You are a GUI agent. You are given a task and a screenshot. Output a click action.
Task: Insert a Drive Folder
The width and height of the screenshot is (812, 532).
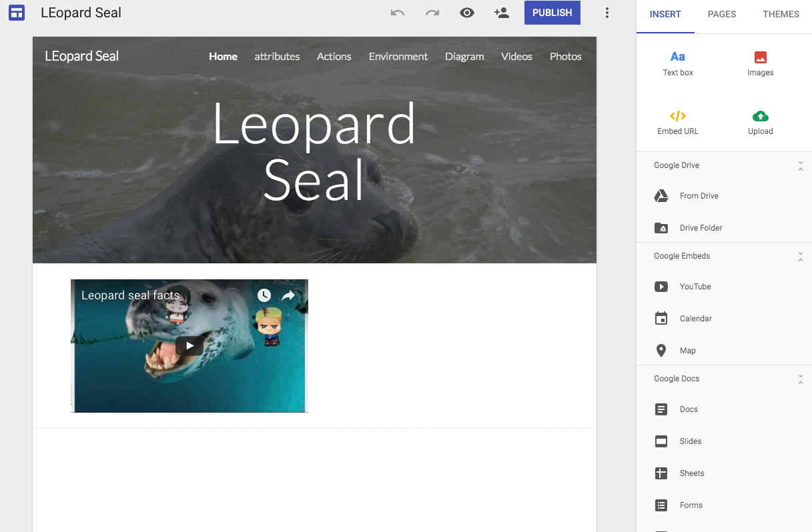point(724,228)
